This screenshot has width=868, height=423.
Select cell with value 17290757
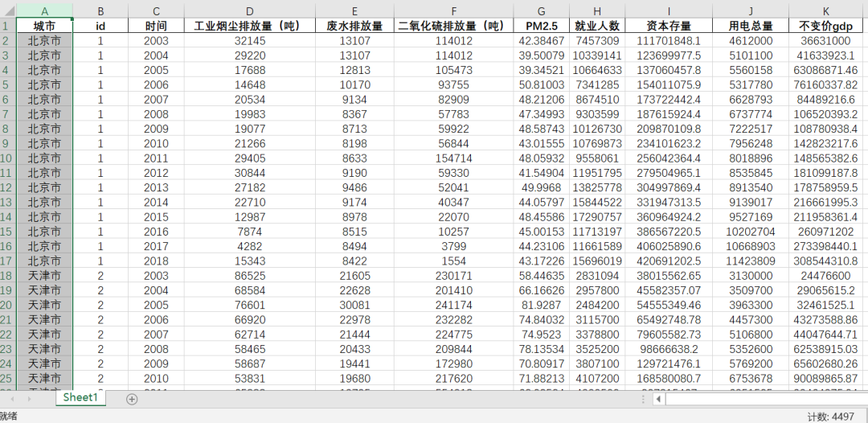[x=597, y=216]
